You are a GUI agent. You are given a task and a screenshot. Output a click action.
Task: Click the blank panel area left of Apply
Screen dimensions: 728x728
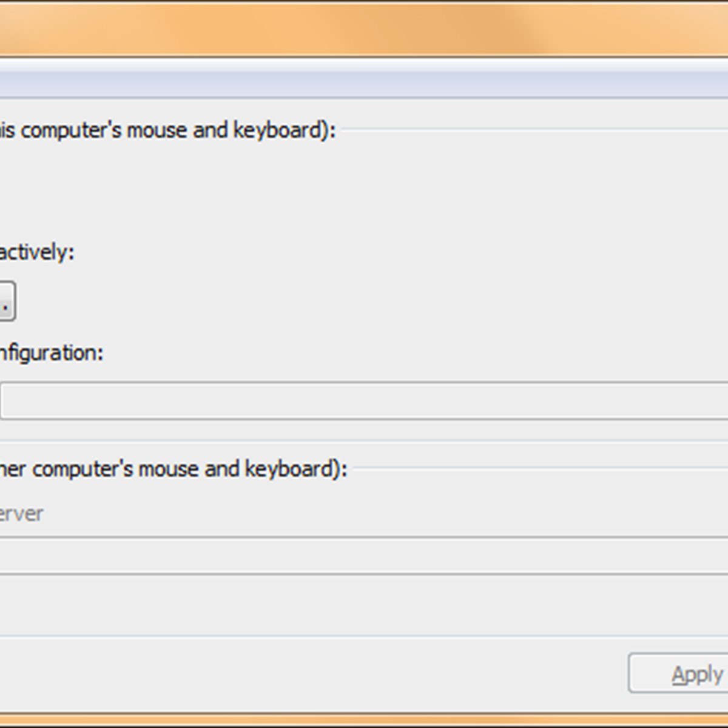pyautogui.click(x=303, y=673)
